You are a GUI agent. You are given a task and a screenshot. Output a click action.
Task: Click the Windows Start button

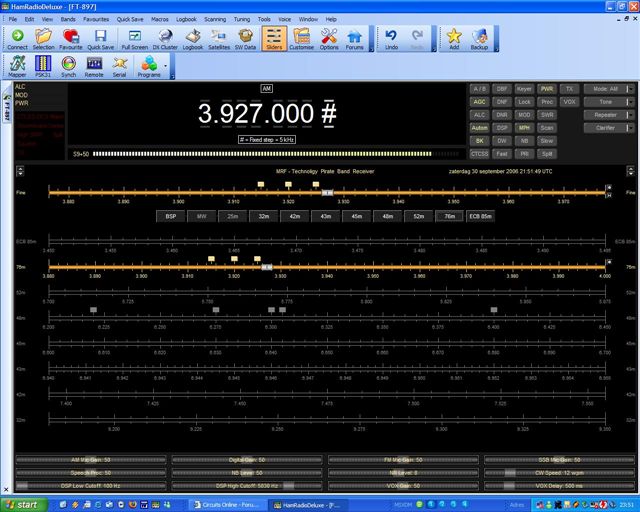[x=22, y=505]
